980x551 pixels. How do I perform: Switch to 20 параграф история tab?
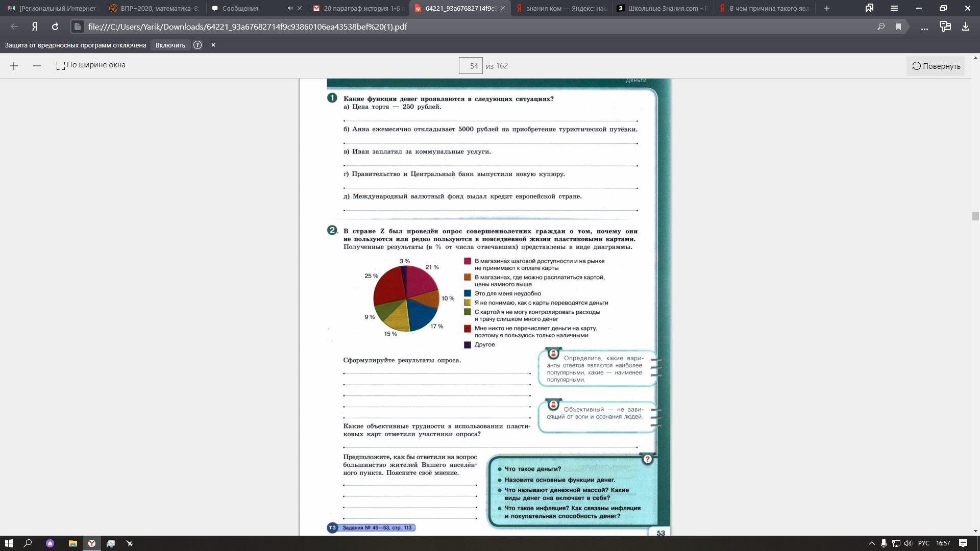359,8
